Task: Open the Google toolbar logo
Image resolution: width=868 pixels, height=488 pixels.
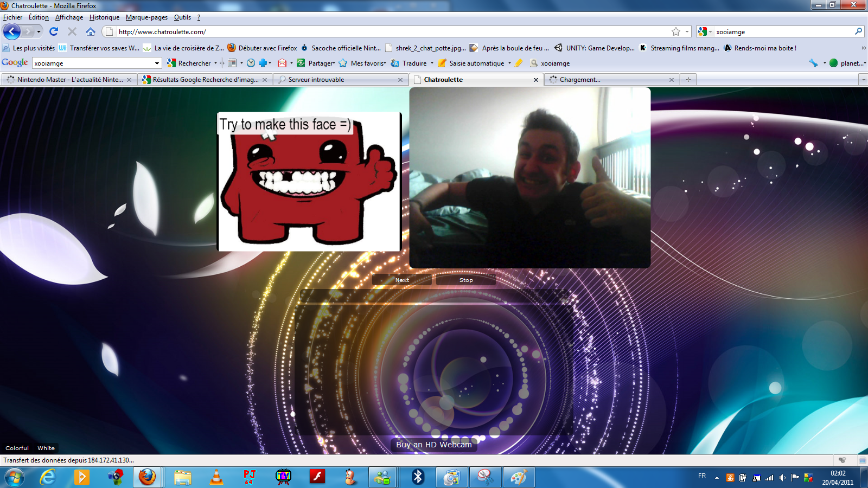Action: pyautogui.click(x=15, y=63)
